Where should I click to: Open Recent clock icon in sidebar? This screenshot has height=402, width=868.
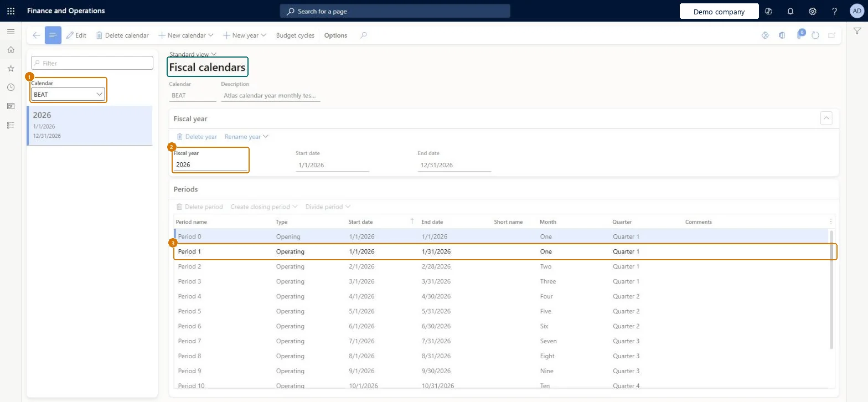11,87
